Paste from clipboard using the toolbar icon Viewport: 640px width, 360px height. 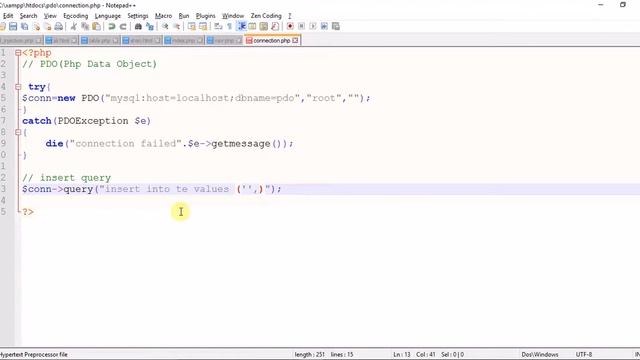tap(96, 27)
